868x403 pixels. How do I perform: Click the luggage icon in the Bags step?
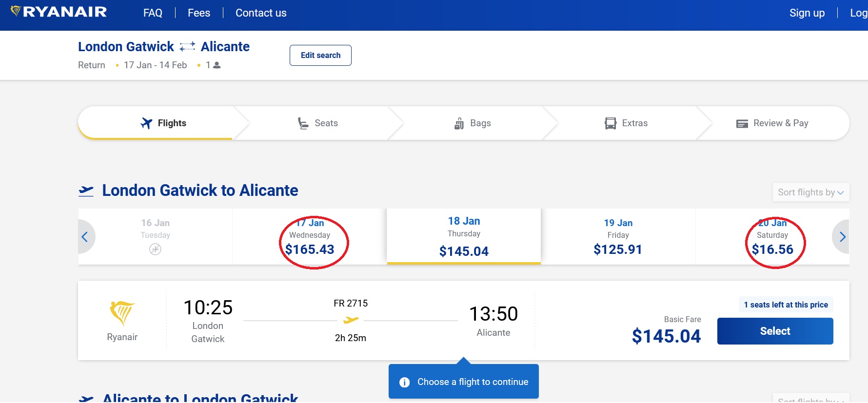point(459,123)
